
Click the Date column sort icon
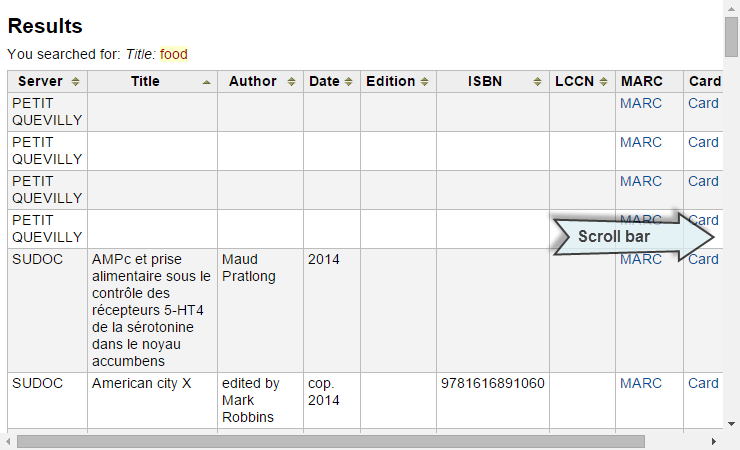[349, 82]
